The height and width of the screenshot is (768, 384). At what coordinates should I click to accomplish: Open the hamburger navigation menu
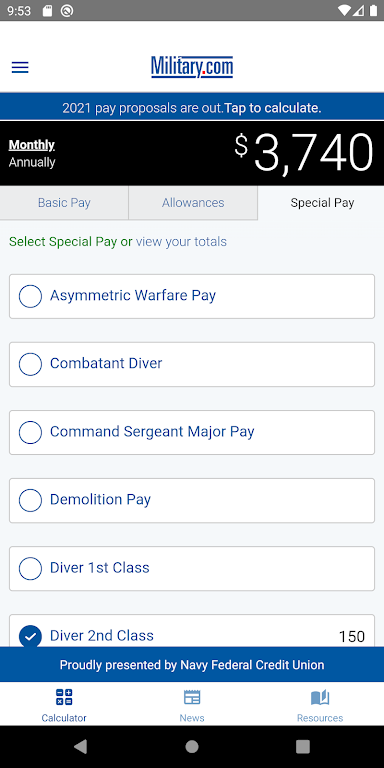point(20,67)
